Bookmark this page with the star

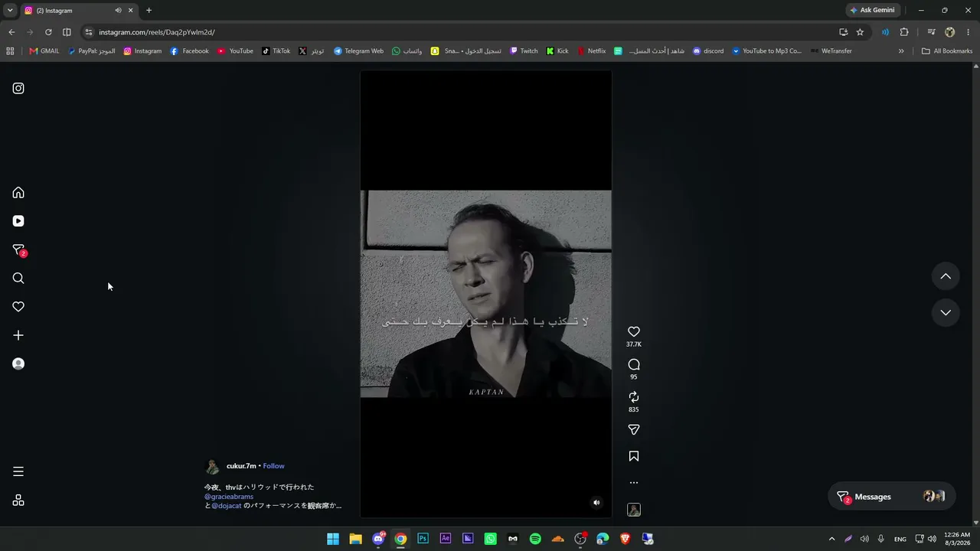pos(860,32)
